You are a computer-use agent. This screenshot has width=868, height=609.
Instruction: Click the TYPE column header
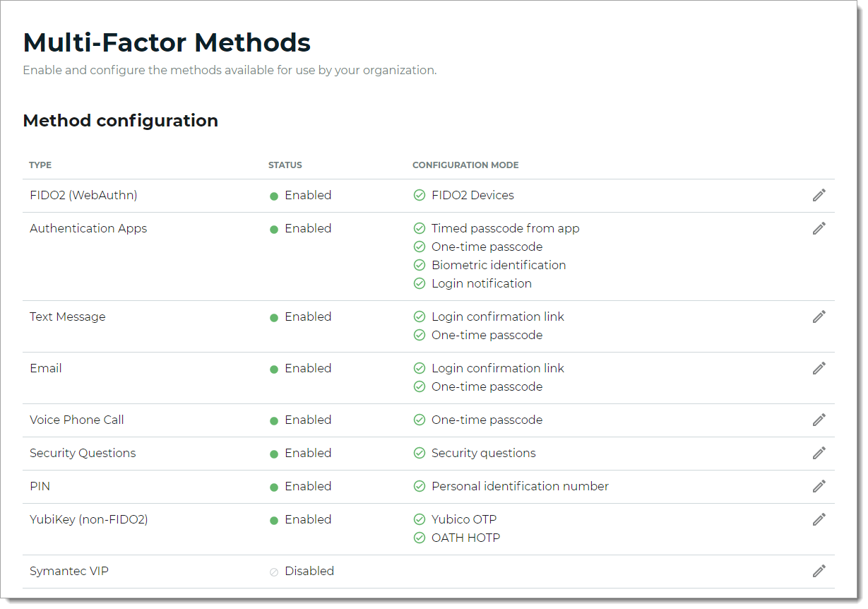click(x=40, y=165)
